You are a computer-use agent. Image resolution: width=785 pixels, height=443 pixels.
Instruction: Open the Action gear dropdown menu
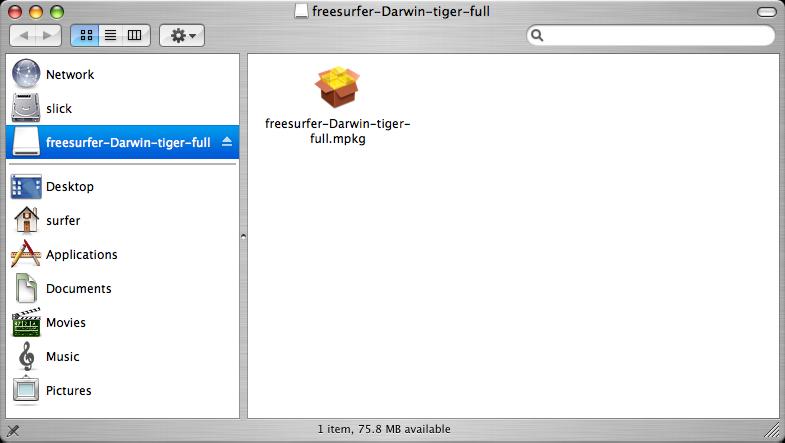(182, 36)
